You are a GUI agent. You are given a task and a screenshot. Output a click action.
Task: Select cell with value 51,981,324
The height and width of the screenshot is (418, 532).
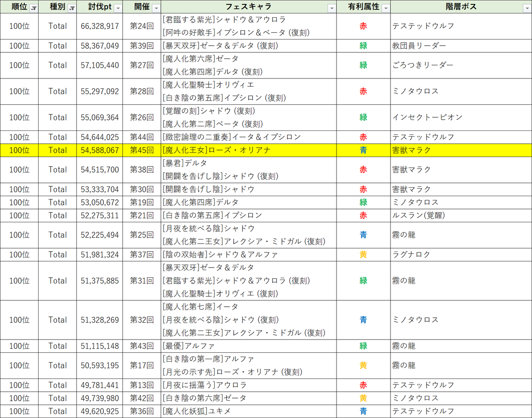click(x=100, y=254)
